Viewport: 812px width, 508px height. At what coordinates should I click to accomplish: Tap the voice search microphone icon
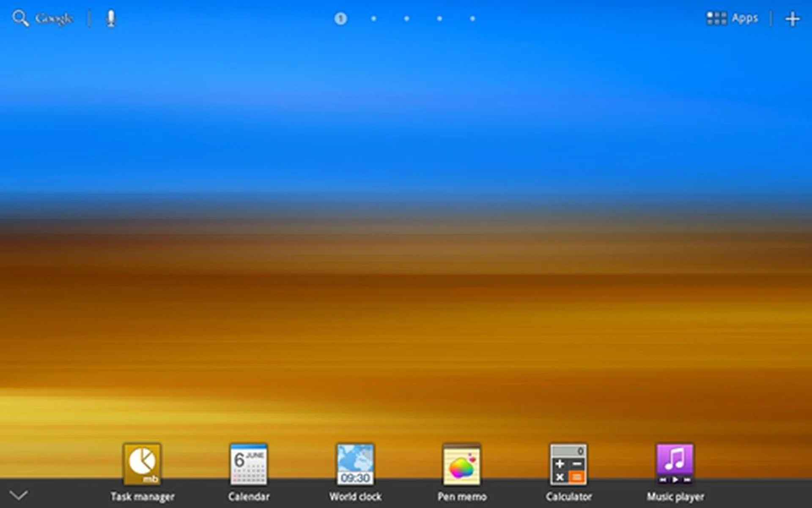(x=111, y=19)
